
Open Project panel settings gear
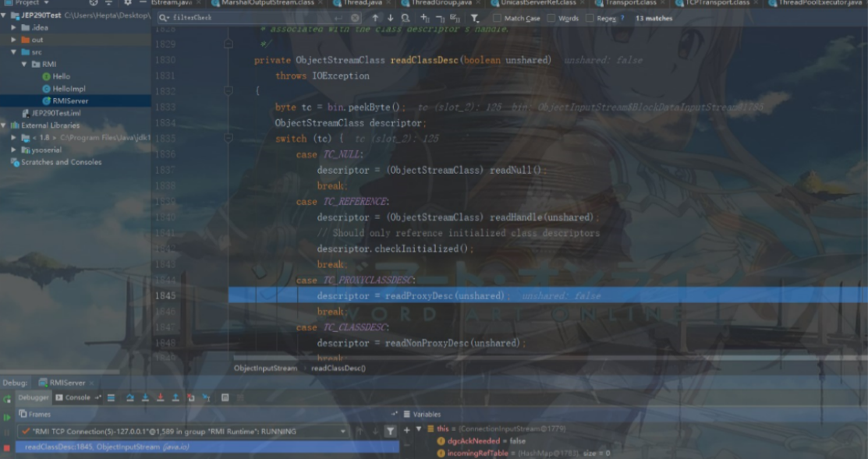point(128,3)
